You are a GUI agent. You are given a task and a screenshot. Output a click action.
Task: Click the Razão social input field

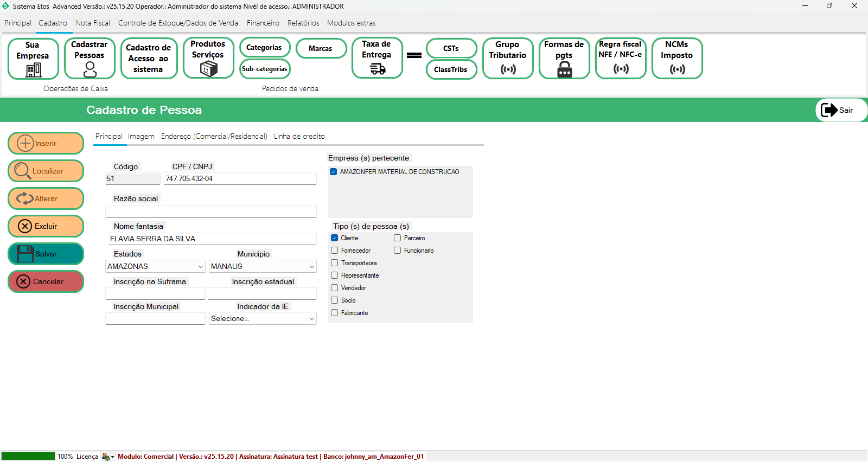210,211
